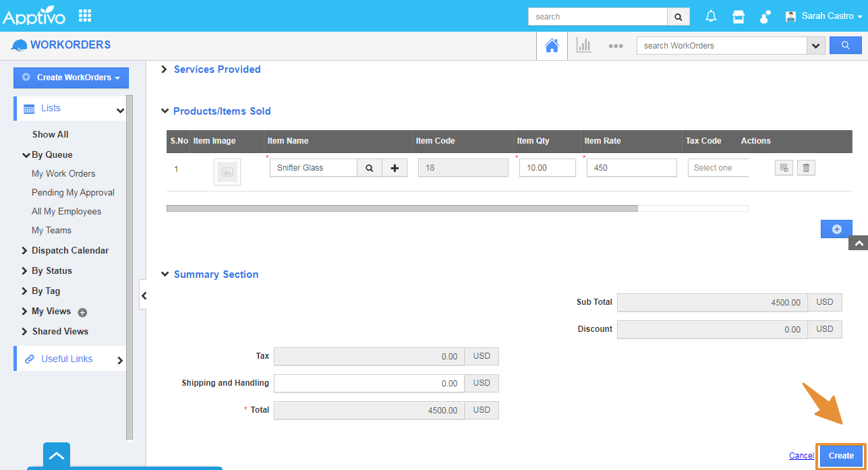
Task: Click the Create button
Action: (841, 456)
